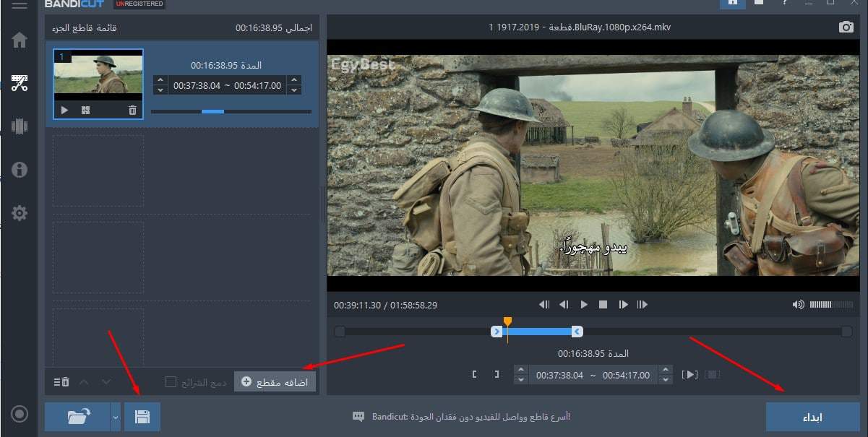
Task: Step the timeline start time down
Action: coord(520,380)
